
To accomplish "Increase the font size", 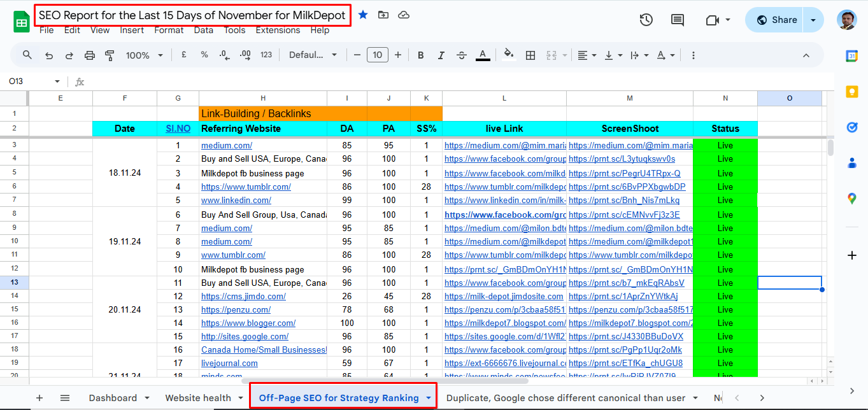I will (x=398, y=55).
